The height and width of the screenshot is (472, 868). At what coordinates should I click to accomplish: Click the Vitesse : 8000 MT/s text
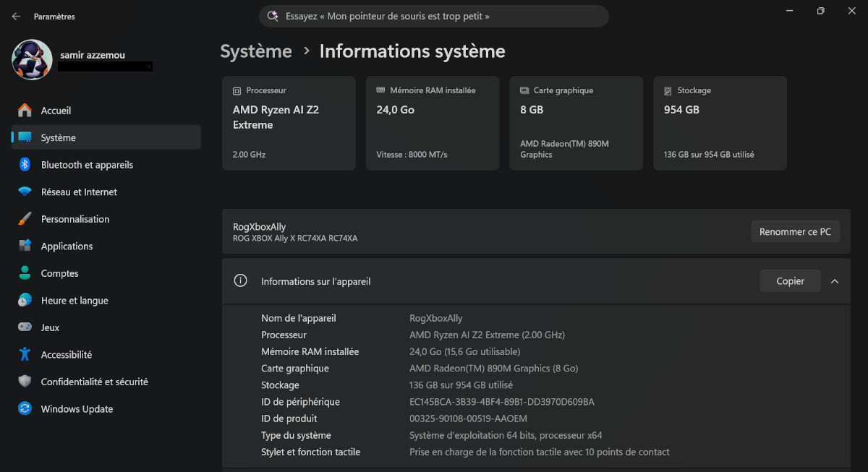(x=412, y=155)
